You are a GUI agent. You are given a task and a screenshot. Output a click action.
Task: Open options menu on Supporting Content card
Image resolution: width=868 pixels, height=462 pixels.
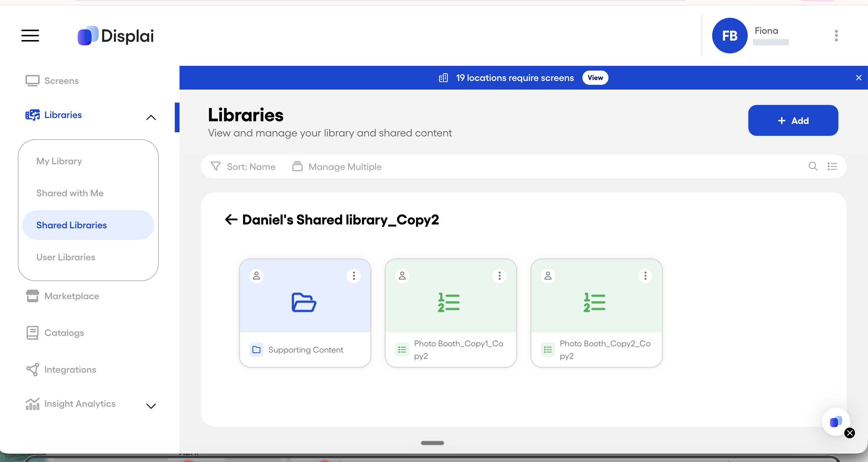pyautogui.click(x=353, y=276)
